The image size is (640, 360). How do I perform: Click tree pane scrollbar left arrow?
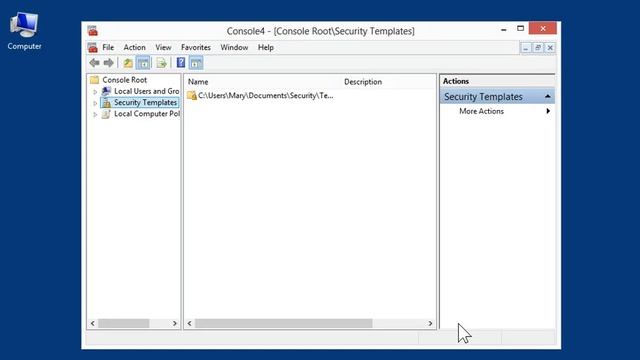pos(93,323)
